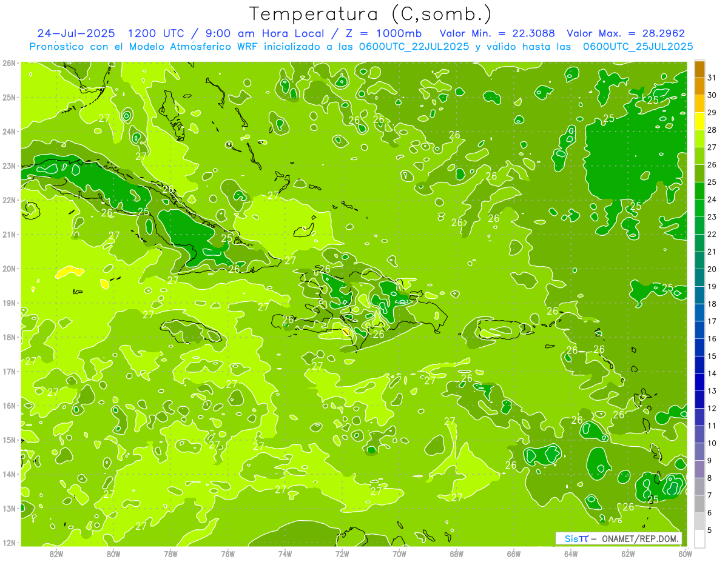Click the title 'Temperatura (C,somb.)'
Image resolution: width=728 pixels, height=562 pixels.
(x=370, y=15)
